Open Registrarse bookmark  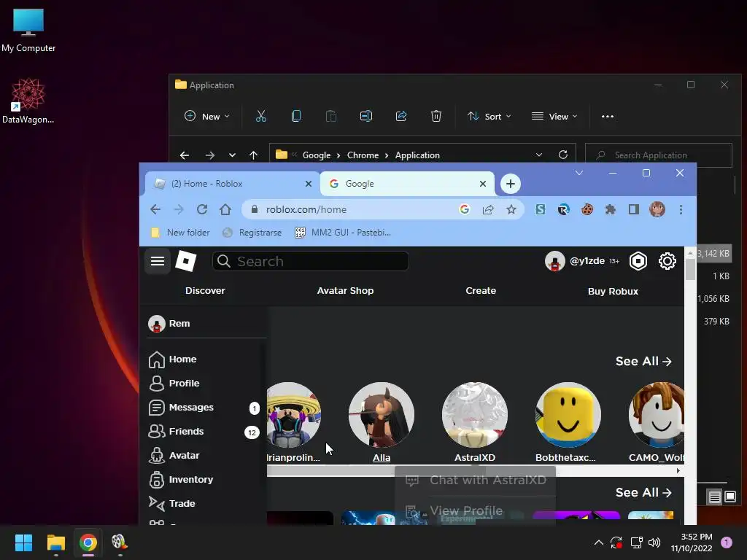coord(252,233)
